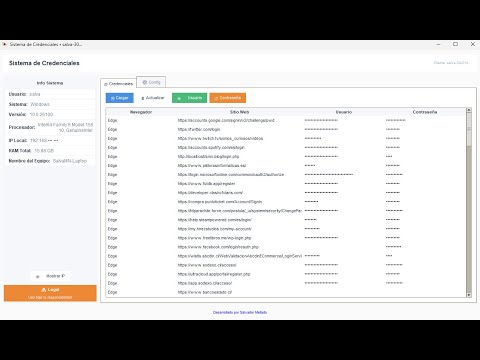
Task: Click the Nombre del Equipo value
Action: [70, 161]
